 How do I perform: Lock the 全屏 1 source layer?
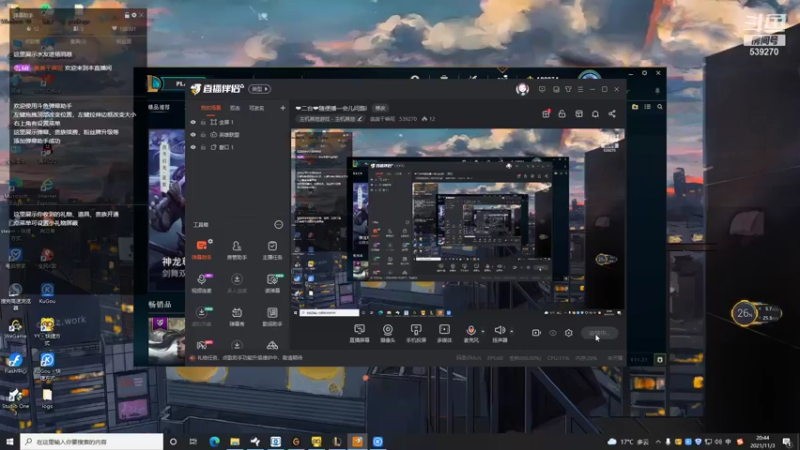(203, 122)
